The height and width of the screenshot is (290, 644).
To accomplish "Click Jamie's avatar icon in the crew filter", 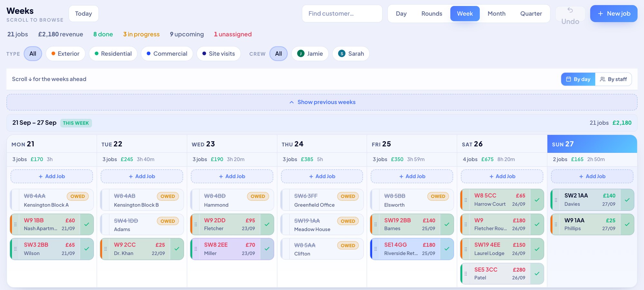I will click(301, 53).
